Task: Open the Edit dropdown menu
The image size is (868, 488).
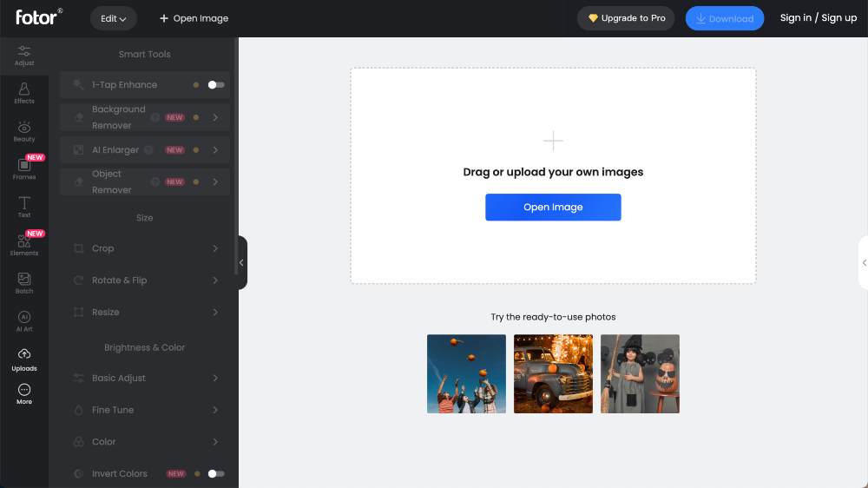Action: pyautogui.click(x=114, y=18)
